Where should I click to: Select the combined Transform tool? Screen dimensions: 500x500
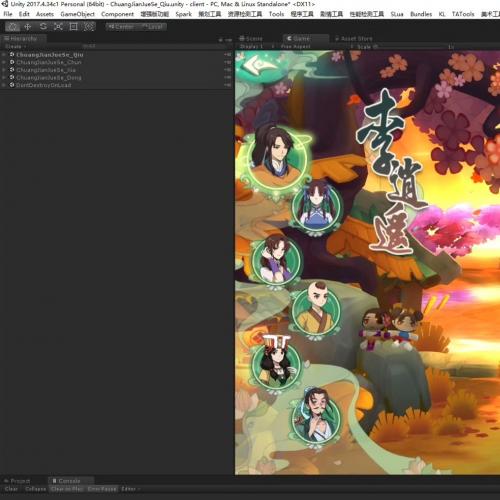point(89,27)
